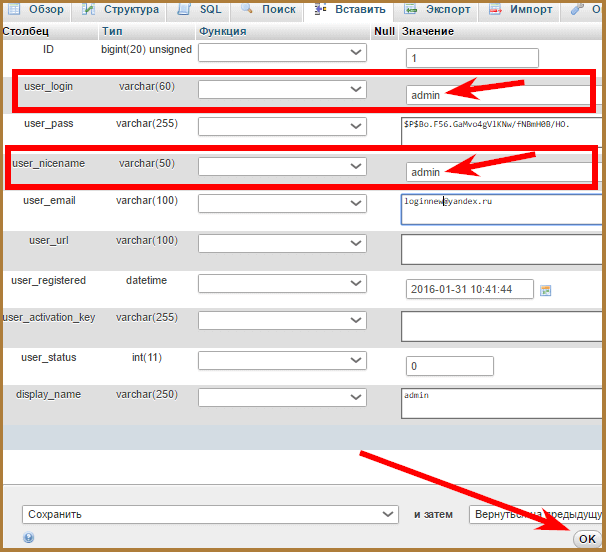Click the user_nicename column name
606x552 pixels.
pos(49,164)
